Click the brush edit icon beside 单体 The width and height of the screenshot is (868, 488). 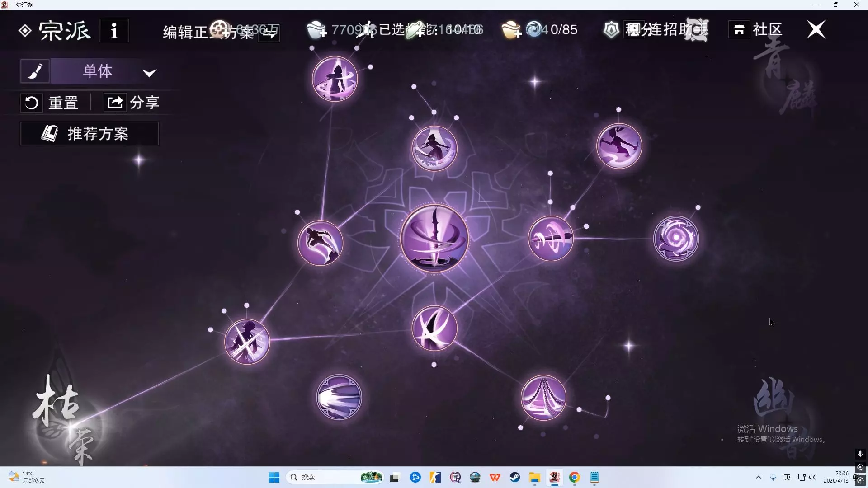tap(35, 71)
